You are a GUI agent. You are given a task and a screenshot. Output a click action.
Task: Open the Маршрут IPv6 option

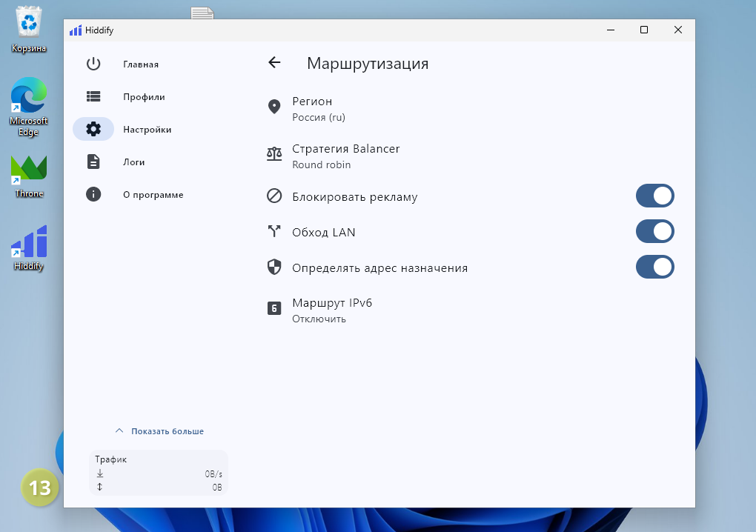[473, 310]
